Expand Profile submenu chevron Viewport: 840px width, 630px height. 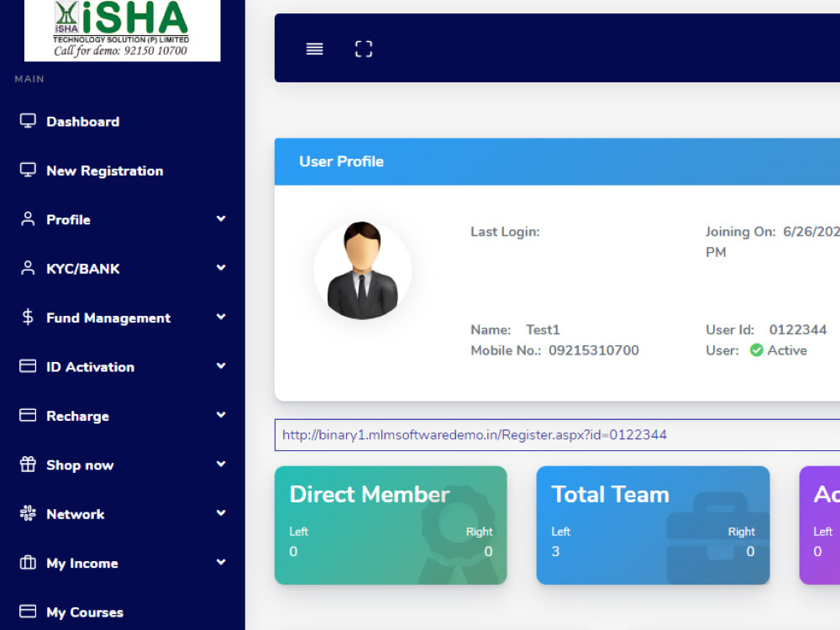221,218
